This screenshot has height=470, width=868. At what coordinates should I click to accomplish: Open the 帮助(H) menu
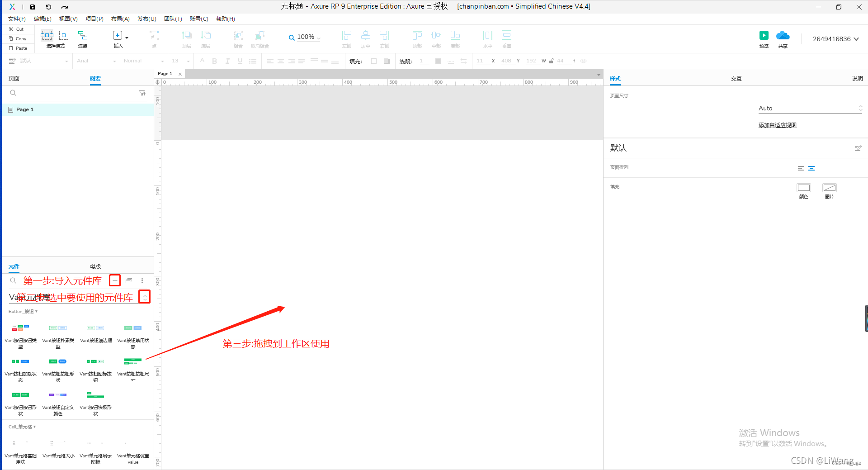point(226,19)
